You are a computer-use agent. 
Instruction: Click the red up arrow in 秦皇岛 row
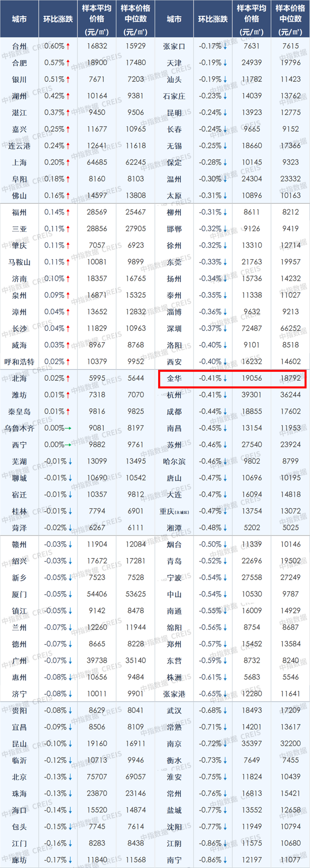68,412
